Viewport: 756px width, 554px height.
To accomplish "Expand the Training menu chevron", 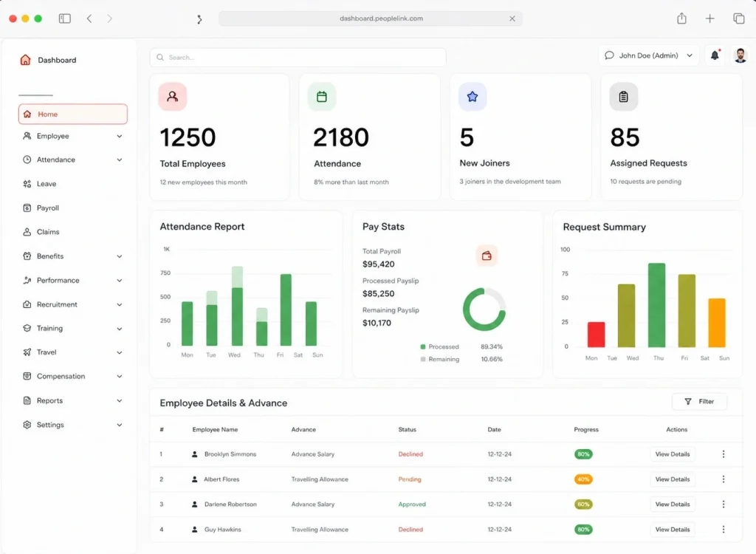I will pyautogui.click(x=119, y=329).
